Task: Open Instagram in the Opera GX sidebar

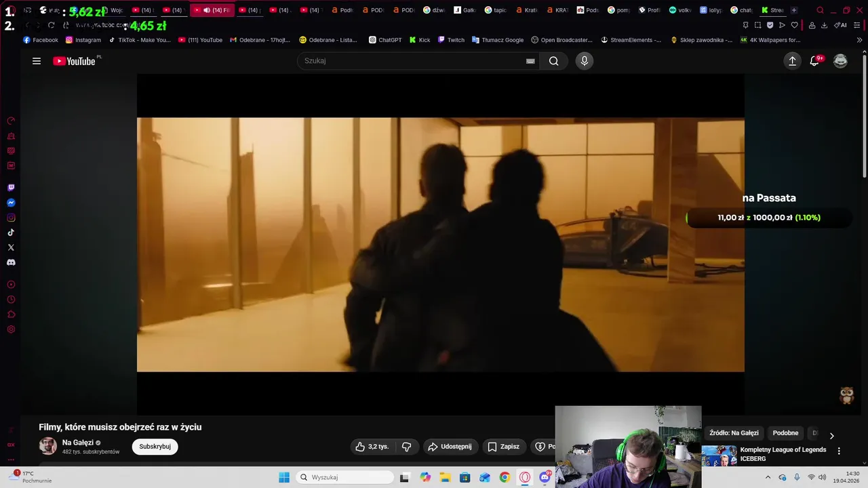Action: point(11,218)
